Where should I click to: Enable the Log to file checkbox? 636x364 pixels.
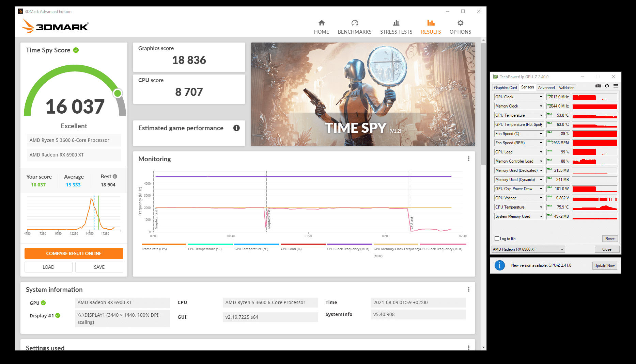[497, 239]
